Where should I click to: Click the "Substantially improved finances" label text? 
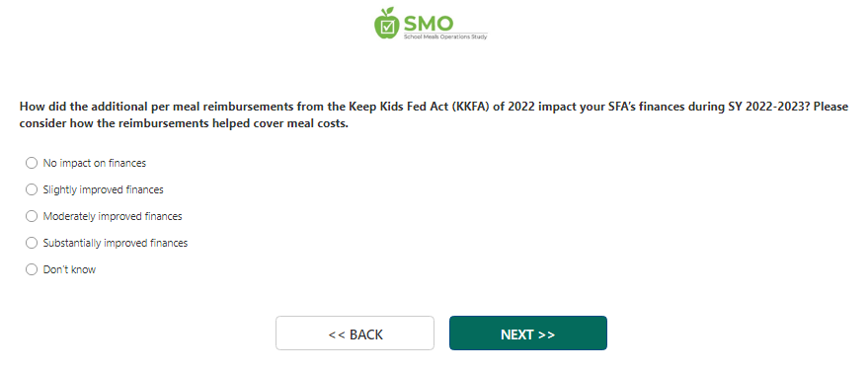[x=116, y=243]
